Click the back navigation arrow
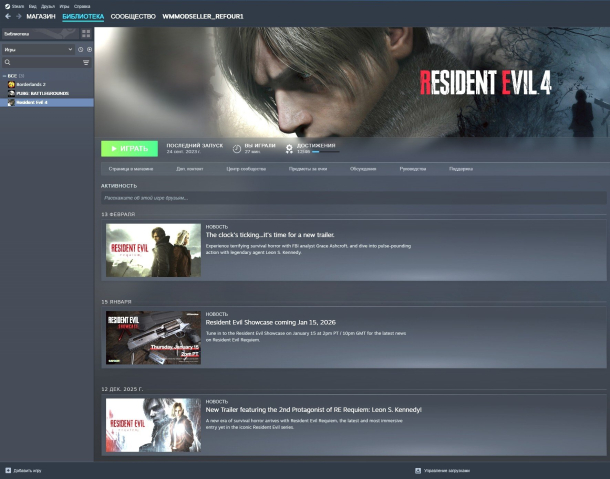This screenshot has height=479, width=610. (7, 16)
